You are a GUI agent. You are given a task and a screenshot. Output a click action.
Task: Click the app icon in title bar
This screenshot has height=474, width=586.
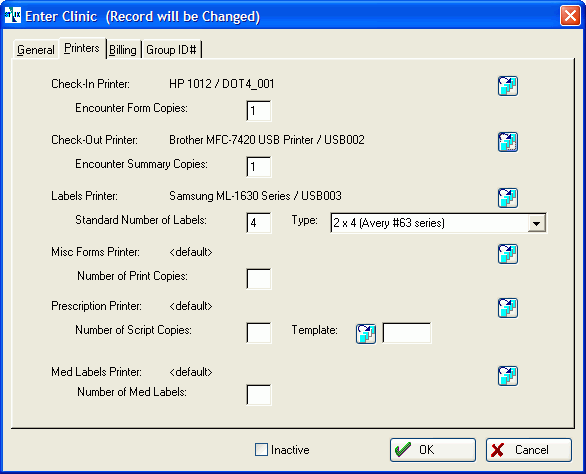pyautogui.click(x=12, y=15)
